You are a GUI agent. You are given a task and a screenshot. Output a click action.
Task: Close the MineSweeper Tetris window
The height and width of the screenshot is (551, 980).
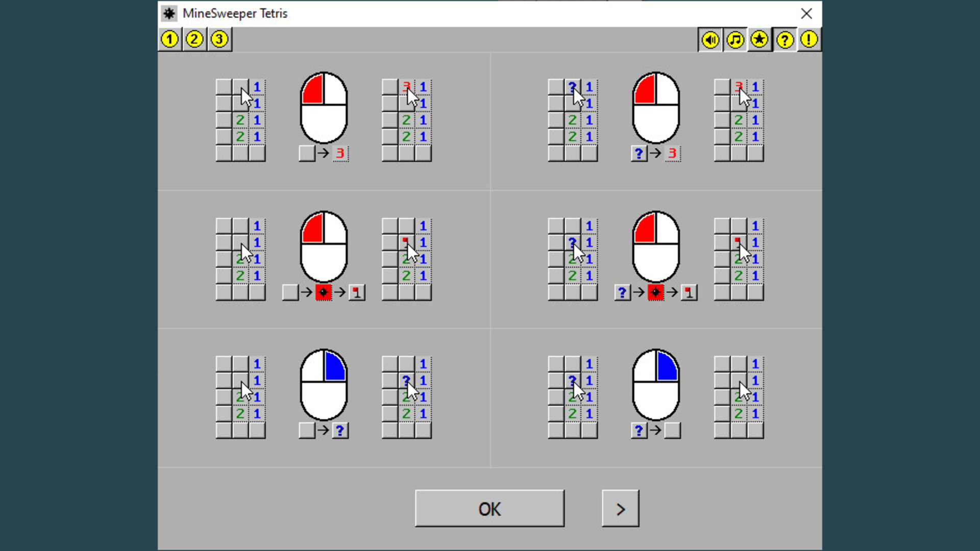pos(806,13)
